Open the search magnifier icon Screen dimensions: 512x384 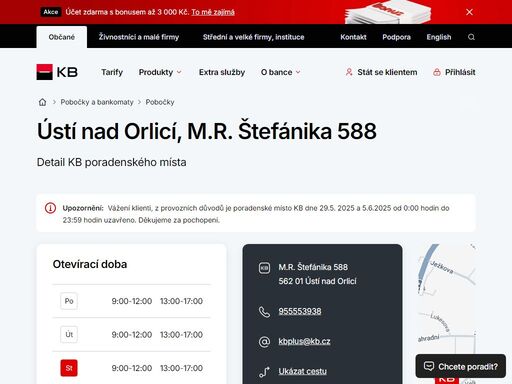(x=471, y=37)
